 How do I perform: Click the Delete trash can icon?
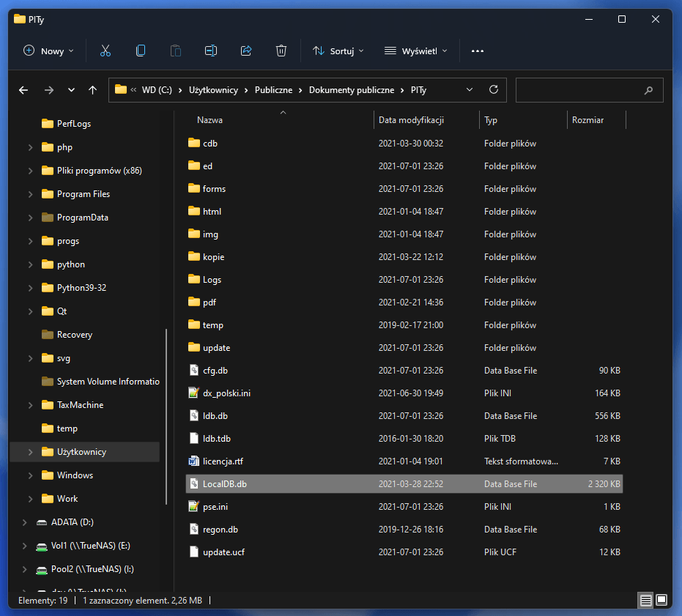pyautogui.click(x=281, y=51)
